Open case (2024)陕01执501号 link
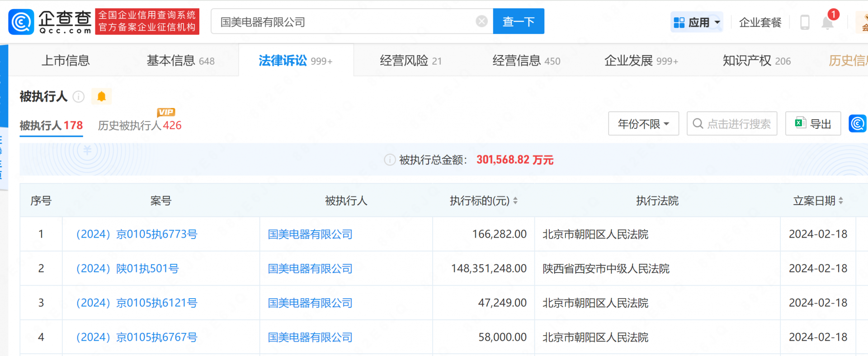This screenshot has width=868, height=356. click(127, 269)
